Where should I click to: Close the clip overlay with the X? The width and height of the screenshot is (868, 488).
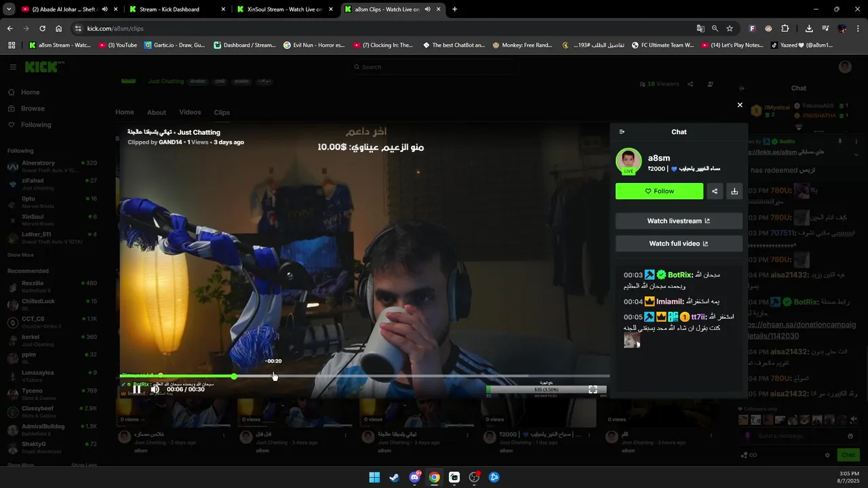[x=740, y=105]
